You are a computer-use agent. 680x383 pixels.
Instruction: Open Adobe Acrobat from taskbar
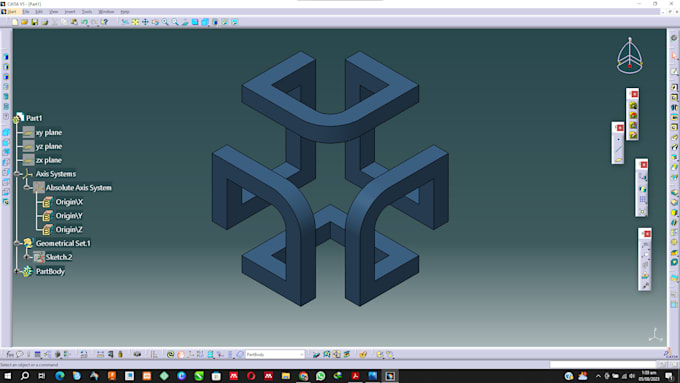point(355,376)
